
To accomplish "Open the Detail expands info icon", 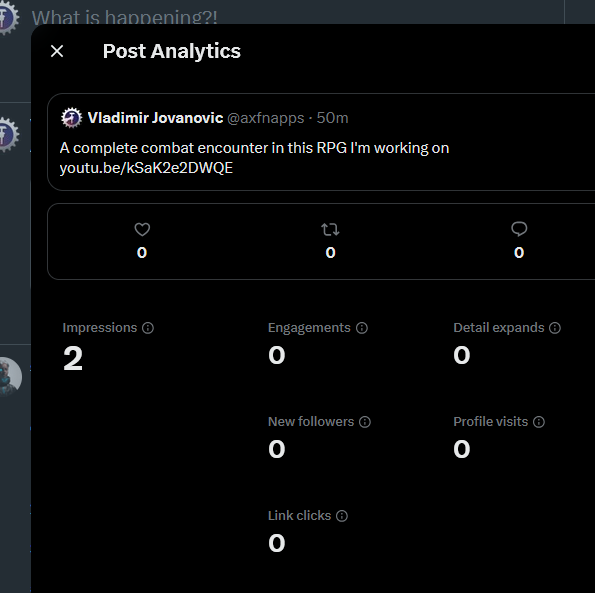I will (555, 328).
